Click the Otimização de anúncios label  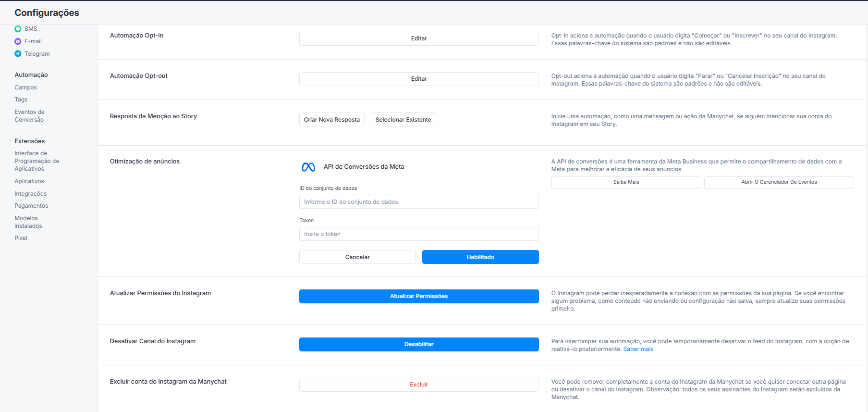tap(145, 162)
